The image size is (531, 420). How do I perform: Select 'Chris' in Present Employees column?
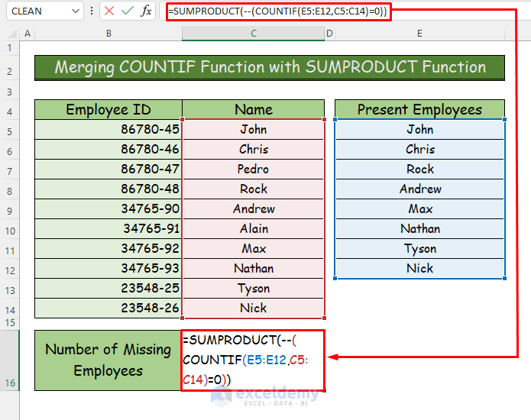pos(419,149)
